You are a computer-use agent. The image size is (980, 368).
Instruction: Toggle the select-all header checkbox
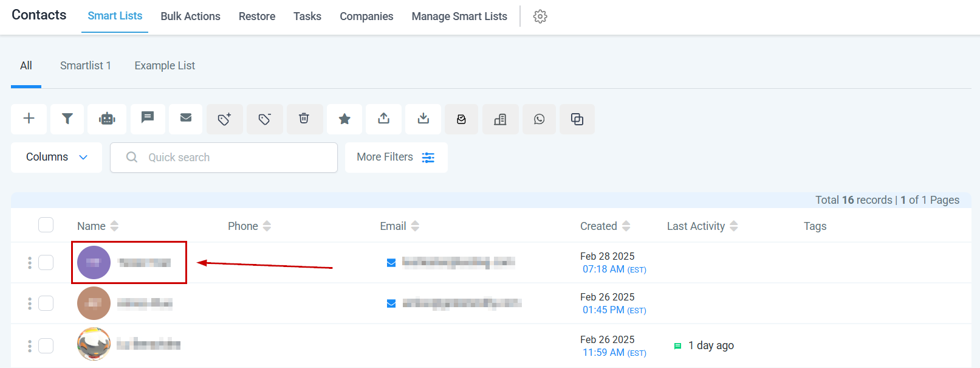point(46,225)
